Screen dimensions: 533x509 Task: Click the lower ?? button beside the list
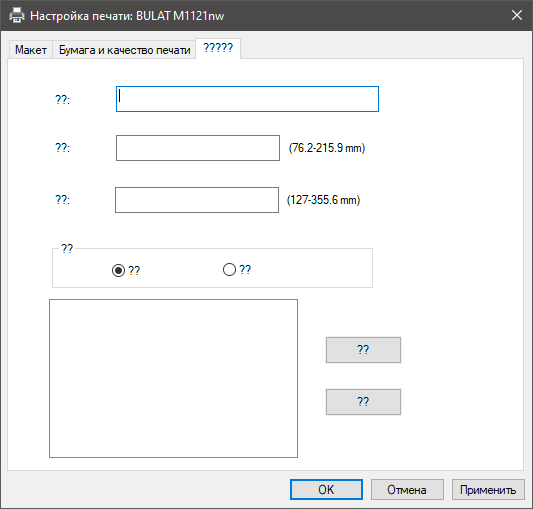pyautogui.click(x=363, y=402)
